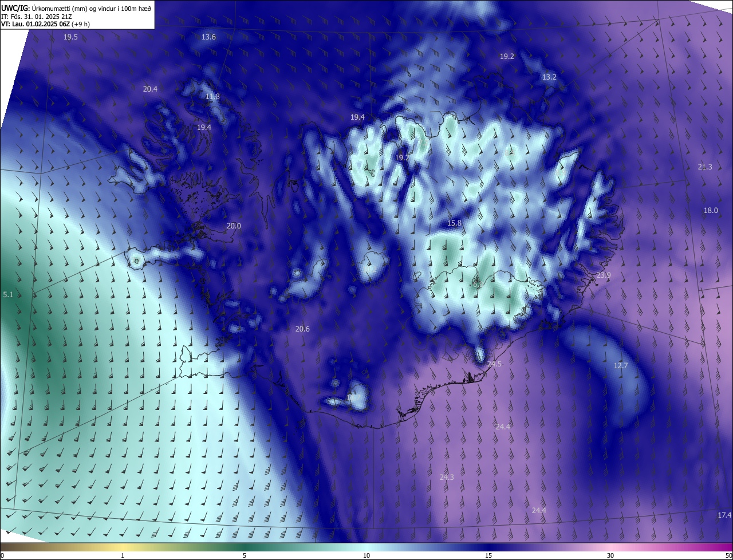Click the legend tick labeled 10
Image resolution: width=733 pixels, height=560 pixels.
click(x=366, y=555)
